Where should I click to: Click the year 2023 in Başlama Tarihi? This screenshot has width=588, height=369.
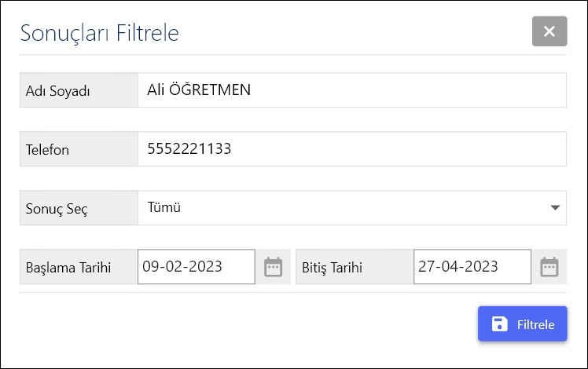(207, 267)
